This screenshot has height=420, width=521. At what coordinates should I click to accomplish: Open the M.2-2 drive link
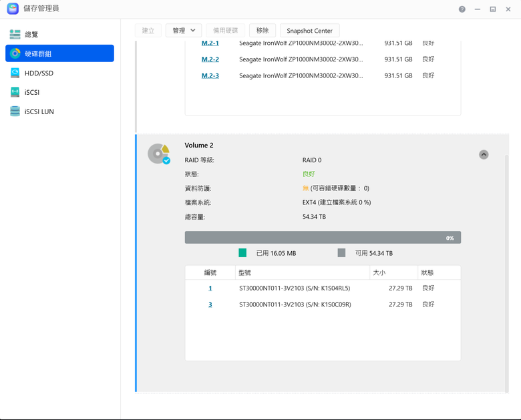[x=210, y=59]
